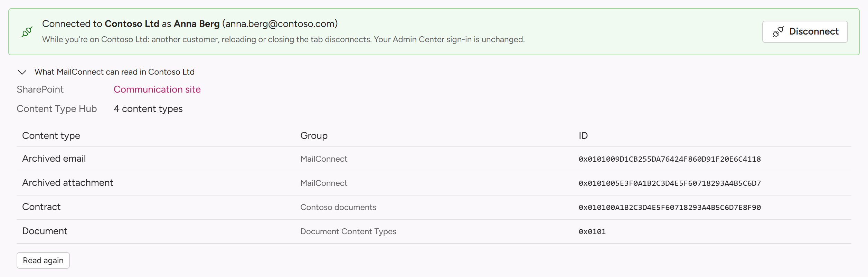Viewport: 868px width, 277px height.
Task: Open the Communication site link
Action: pyautogui.click(x=157, y=89)
